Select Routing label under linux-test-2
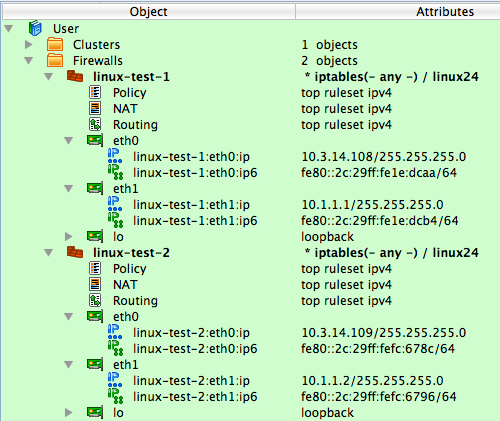This screenshot has height=421, width=500. tap(135, 301)
